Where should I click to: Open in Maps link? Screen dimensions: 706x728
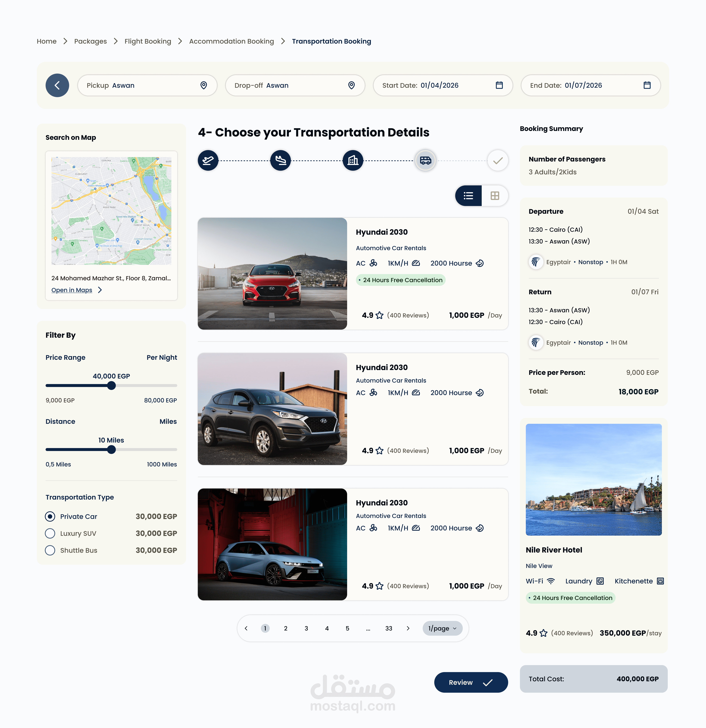(72, 290)
